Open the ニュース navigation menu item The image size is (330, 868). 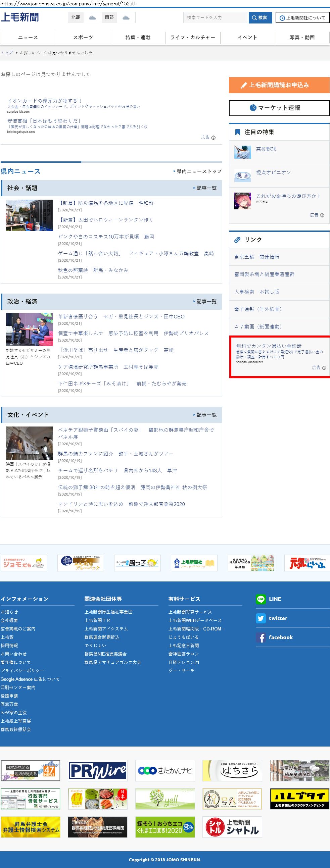coord(28,37)
